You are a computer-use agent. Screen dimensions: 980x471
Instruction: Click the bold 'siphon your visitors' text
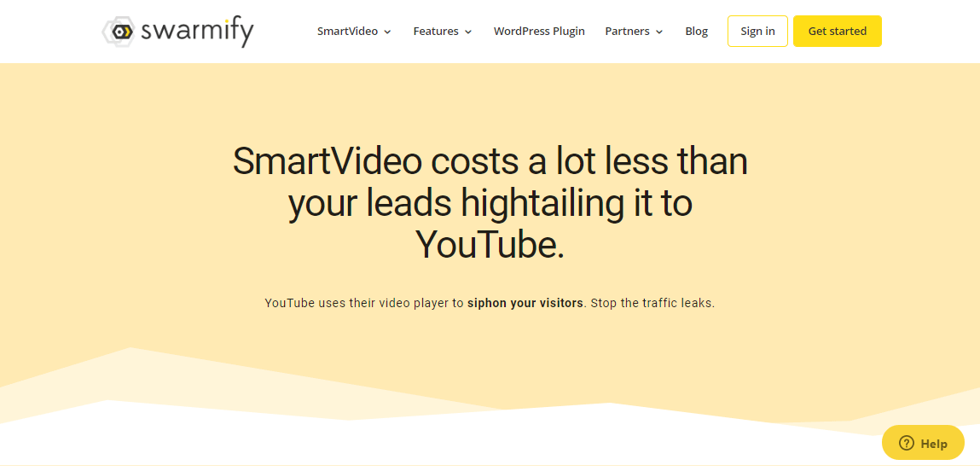525,304
